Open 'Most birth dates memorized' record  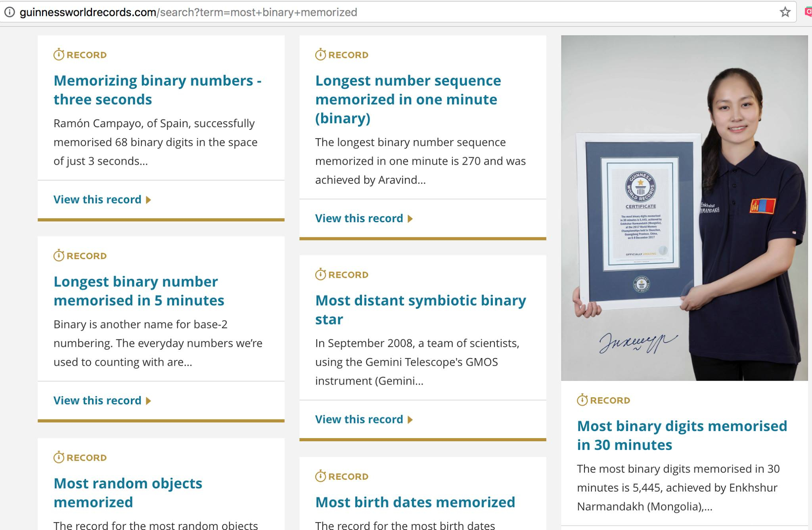point(415,502)
